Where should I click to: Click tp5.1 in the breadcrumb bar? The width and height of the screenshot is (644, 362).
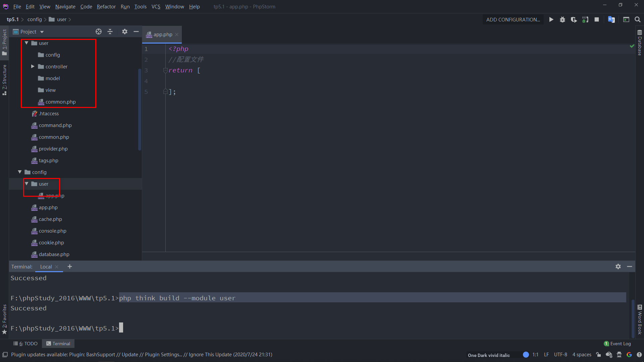[x=12, y=19]
